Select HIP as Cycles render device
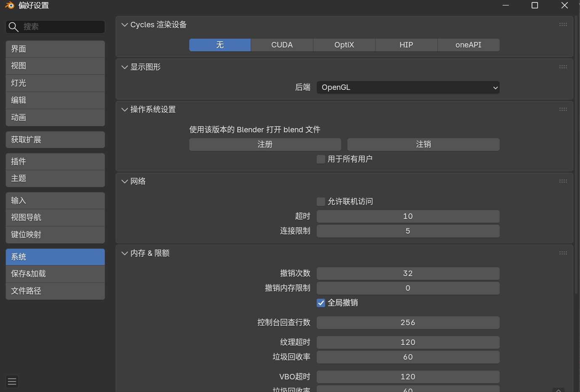 click(406, 45)
